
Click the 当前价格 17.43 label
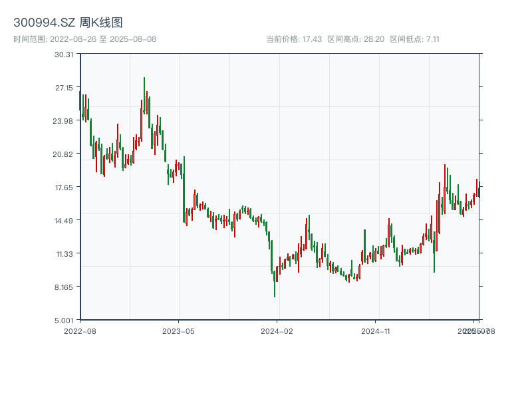click(x=294, y=39)
